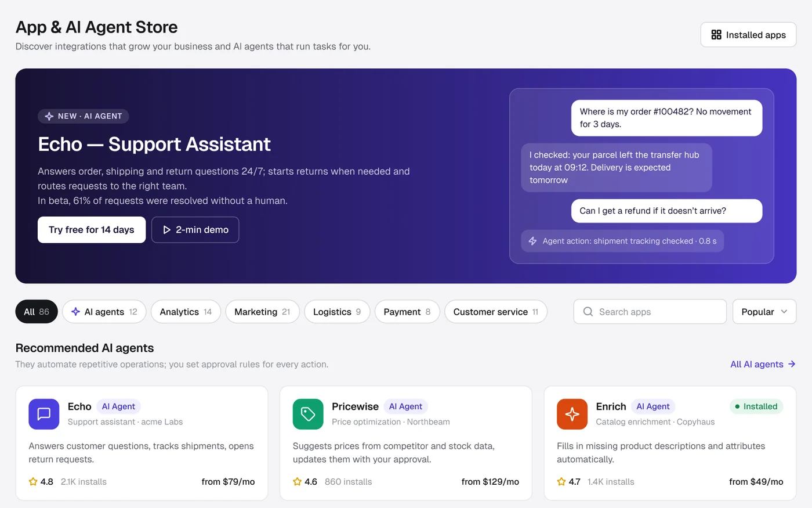Click sparkle icon in NEW · AI AGENT badge

49,116
